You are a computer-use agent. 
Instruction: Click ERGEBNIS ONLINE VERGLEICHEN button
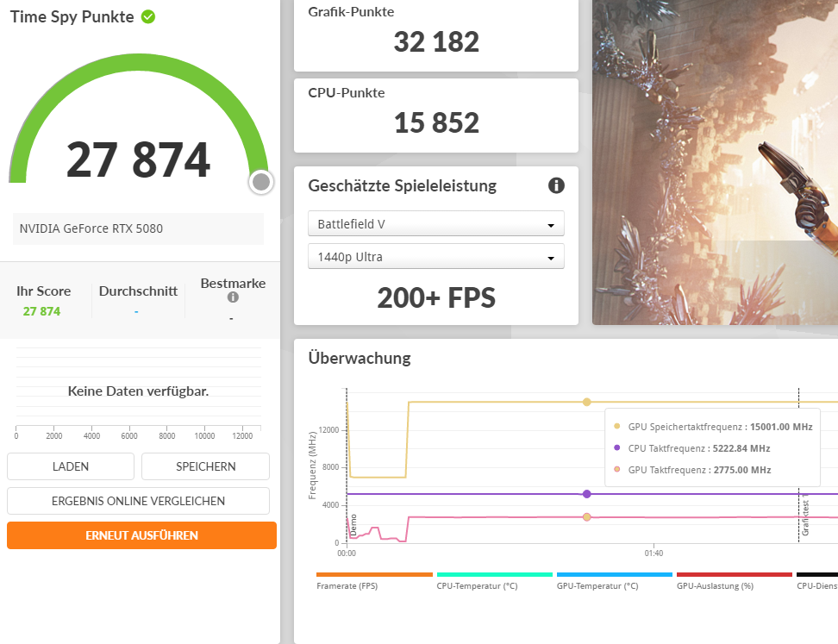[139, 501]
